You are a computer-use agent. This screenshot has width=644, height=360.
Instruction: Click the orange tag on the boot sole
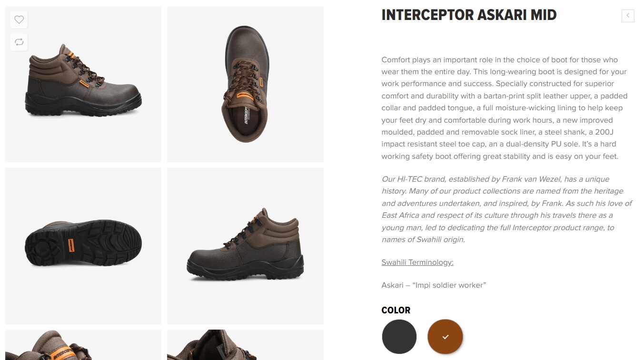(x=71, y=244)
